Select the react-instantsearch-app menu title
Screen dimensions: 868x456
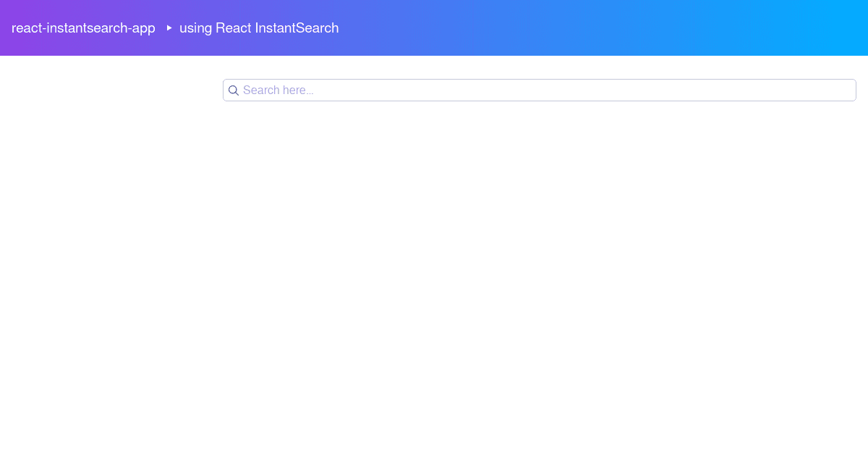click(x=83, y=28)
